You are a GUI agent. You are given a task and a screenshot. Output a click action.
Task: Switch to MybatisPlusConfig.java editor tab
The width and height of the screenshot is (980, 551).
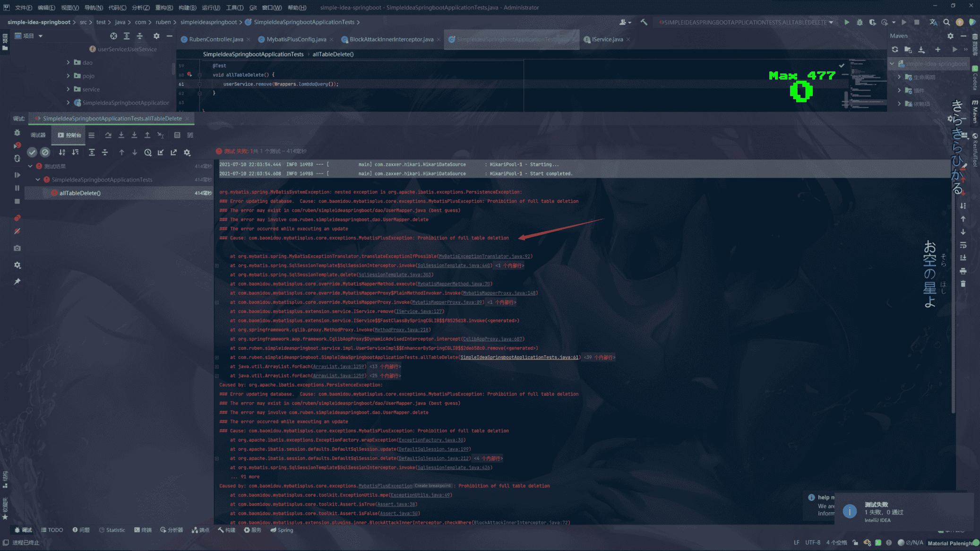296,39
